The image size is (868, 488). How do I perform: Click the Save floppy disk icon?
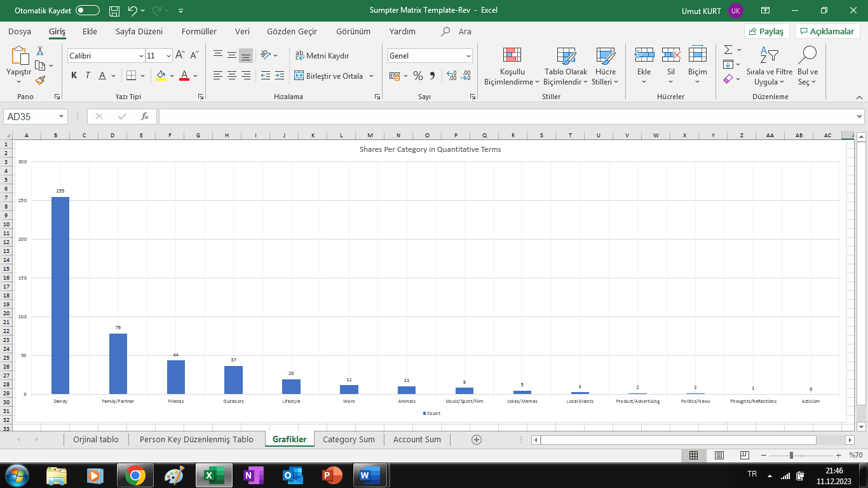tap(114, 11)
